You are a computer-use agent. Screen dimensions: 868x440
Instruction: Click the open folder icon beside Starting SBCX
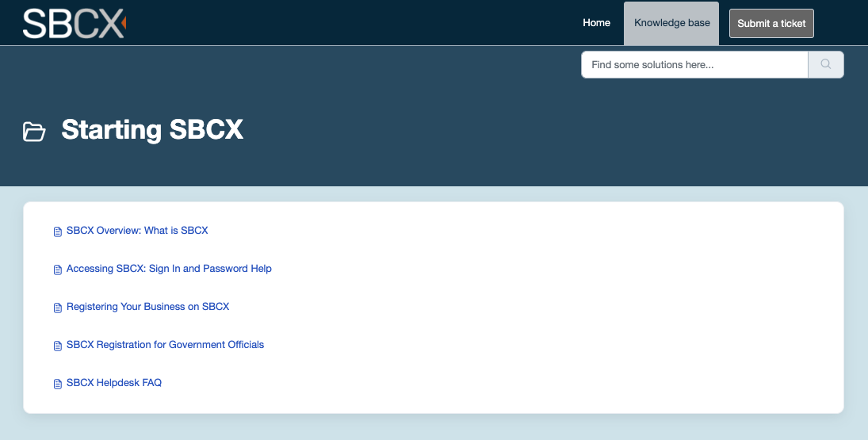pyautogui.click(x=34, y=131)
